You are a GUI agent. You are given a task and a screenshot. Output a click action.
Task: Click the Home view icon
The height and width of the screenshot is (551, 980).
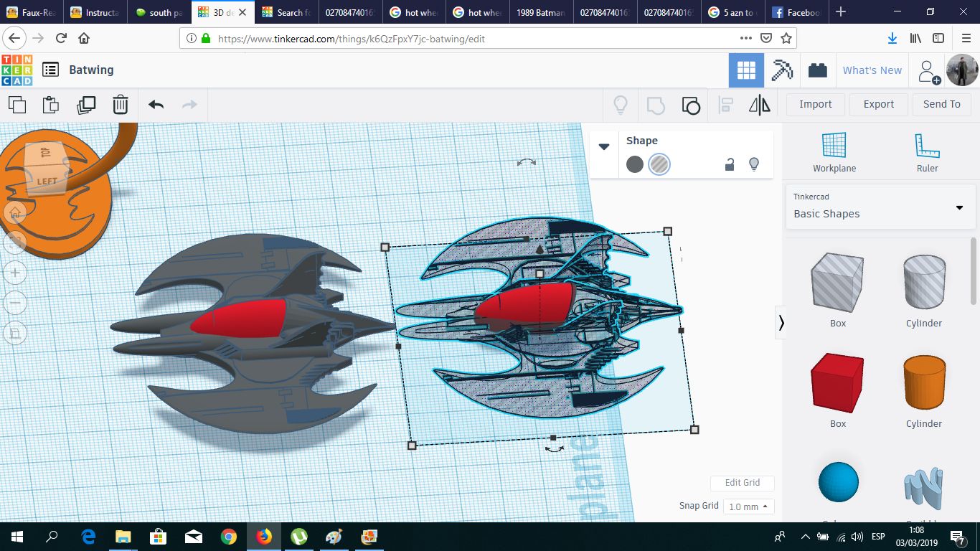point(15,212)
